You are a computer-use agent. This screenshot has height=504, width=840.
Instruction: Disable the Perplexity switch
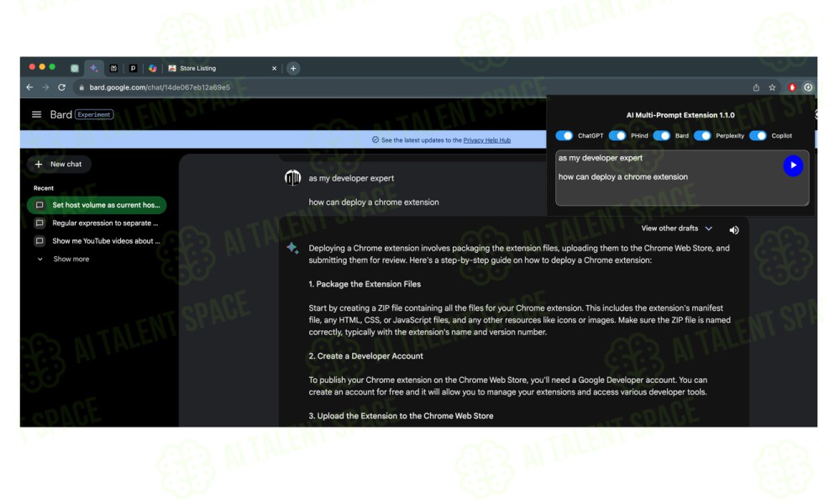point(702,135)
